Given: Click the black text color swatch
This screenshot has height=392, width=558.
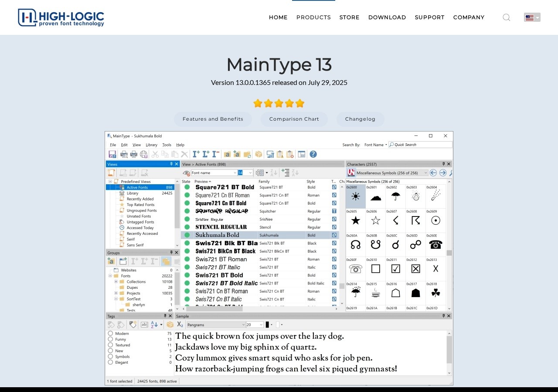Looking at the screenshot, I should point(267,324).
